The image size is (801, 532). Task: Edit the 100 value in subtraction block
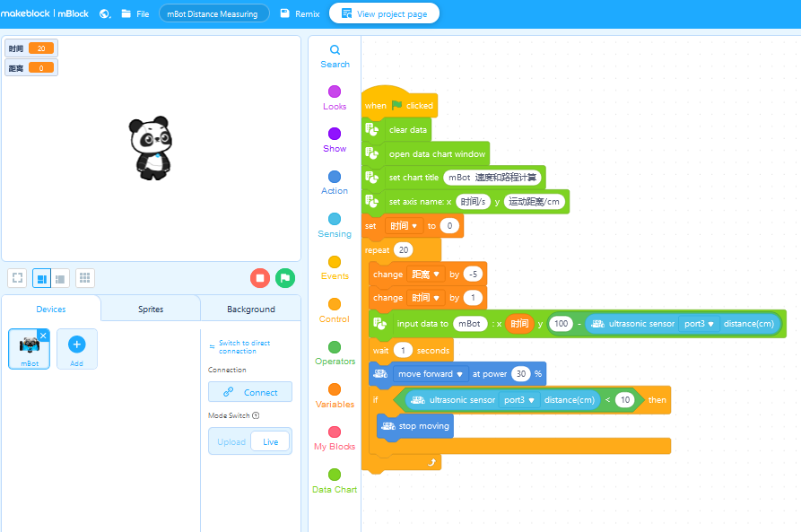coord(561,324)
